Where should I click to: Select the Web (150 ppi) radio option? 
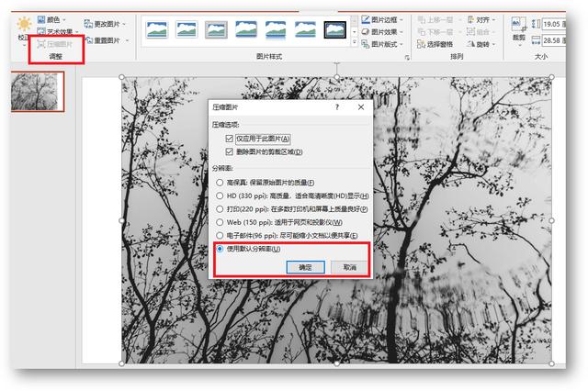pyautogui.click(x=220, y=222)
